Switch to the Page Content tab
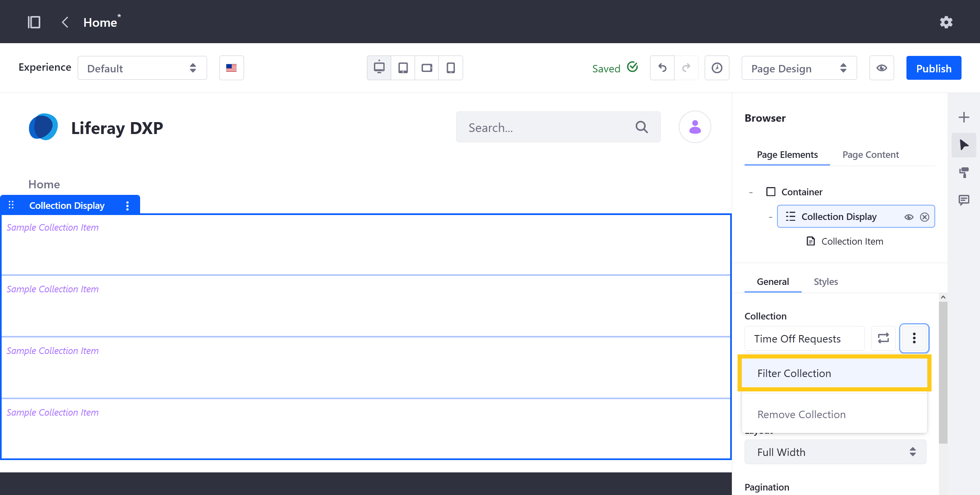Image resolution: width=980 pixels, height=495 pixels. pos(871,155)
